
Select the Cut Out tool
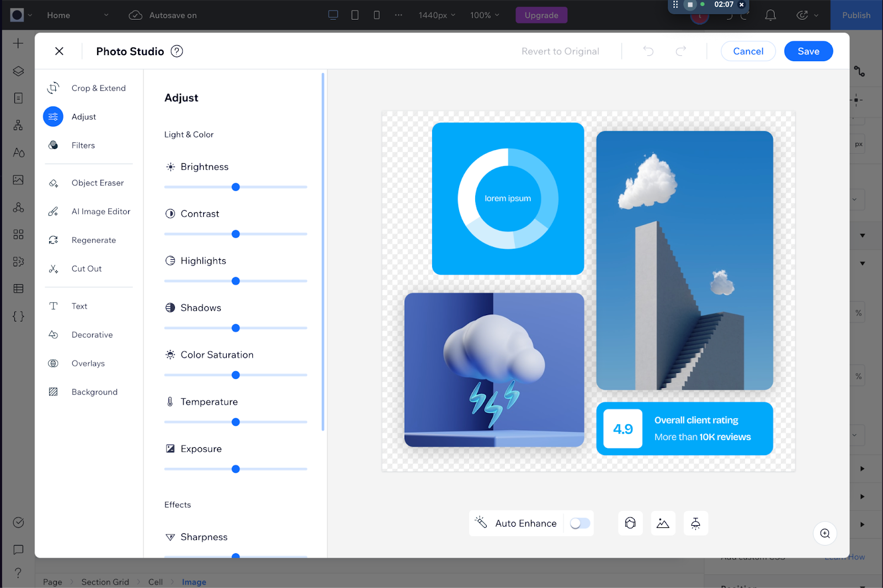(x=86, y=269)
